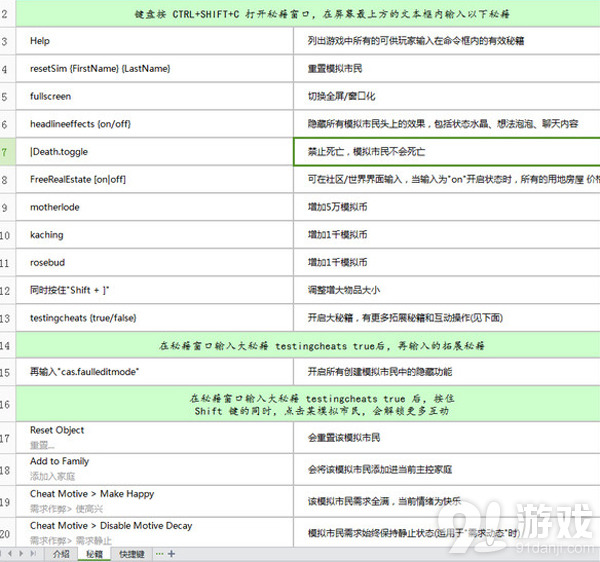Select the 可在社区/世界界面输入 cell
This screenshot has height=562, width=600.
[447, 179]
